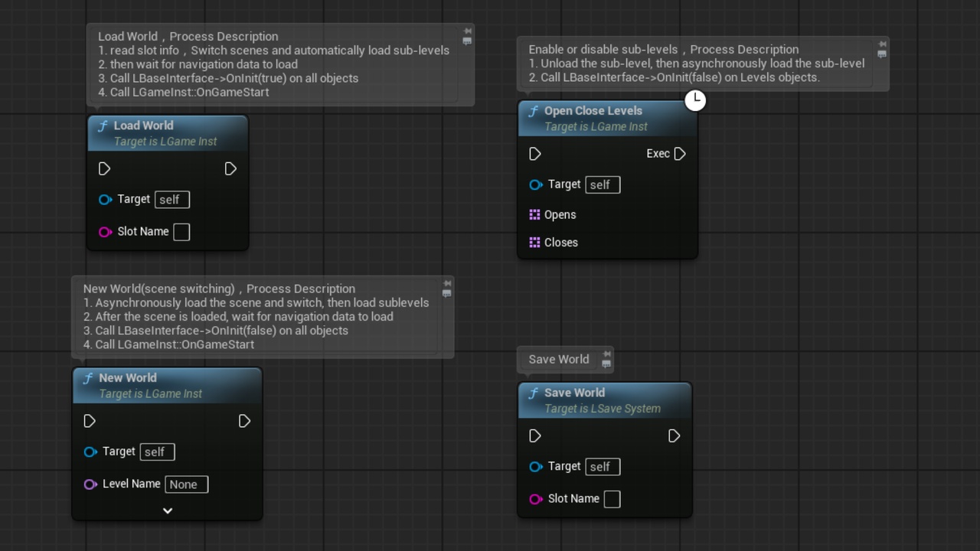The height and width of the screenshot is (551, 980).
Task: Click Save World Target self field
Action: tap(603, 467)
